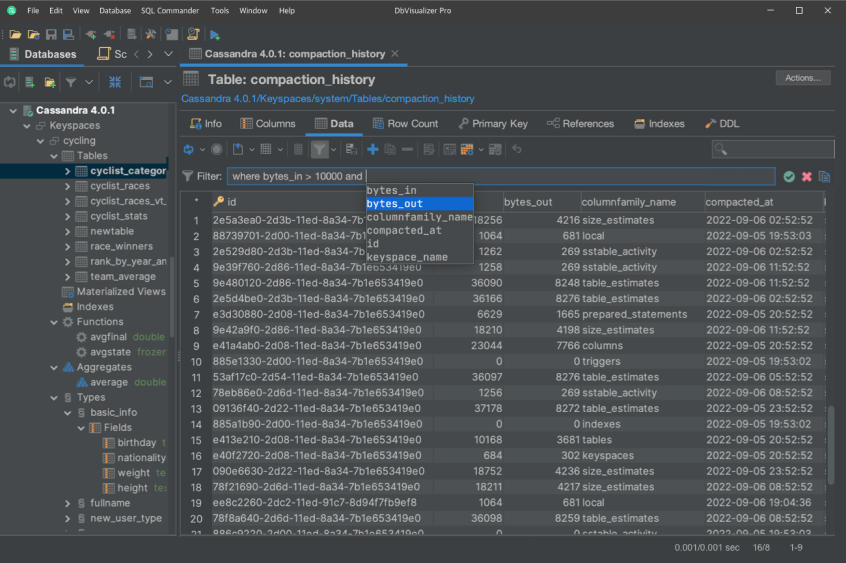Click the copy filter icon beside red X
The image size is (846, 563).
pos(824,177)
